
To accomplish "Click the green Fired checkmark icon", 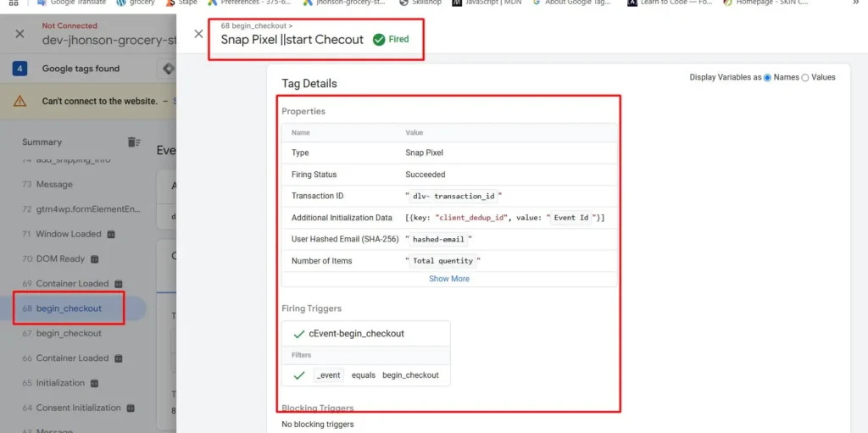I will coord(379,39).
